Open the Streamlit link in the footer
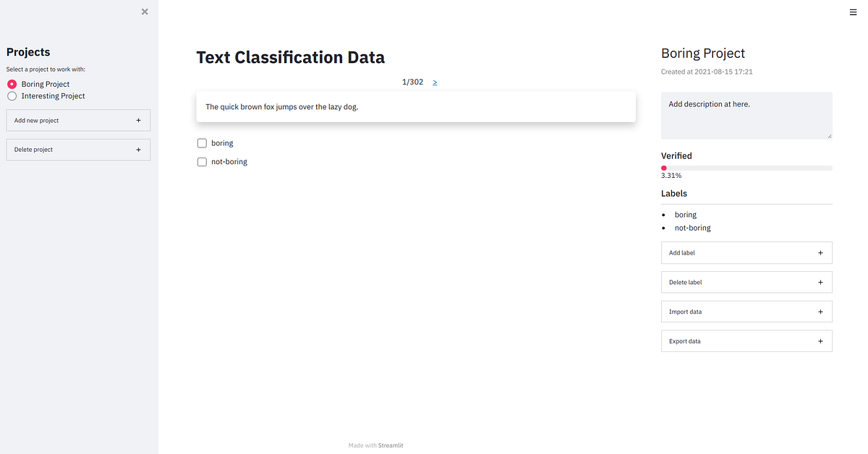868x454 pixels. (x=392, y=445)
